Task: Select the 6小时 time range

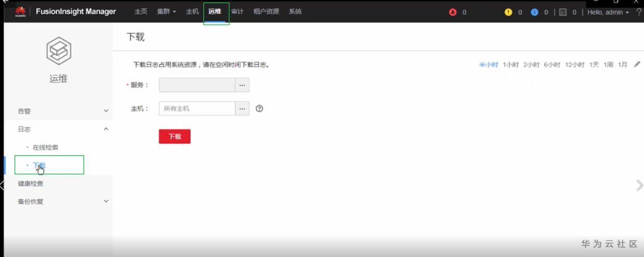Action: click(x=552, y=65)
